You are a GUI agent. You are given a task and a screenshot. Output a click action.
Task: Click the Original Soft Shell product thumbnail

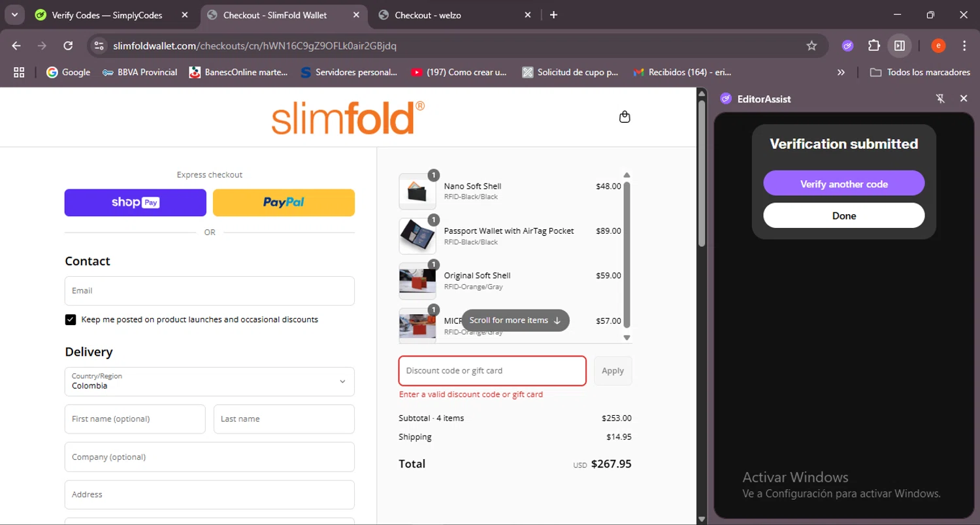[417, 281]
